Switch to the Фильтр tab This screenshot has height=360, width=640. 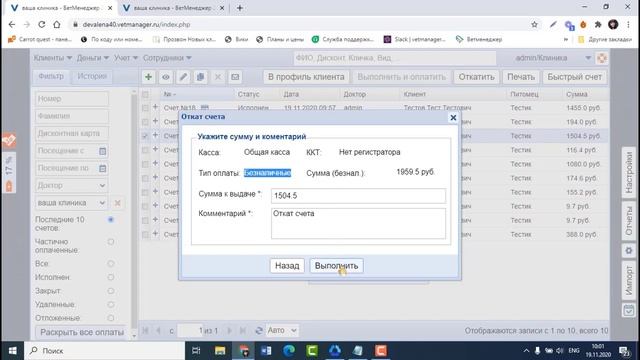pyautogui.click(x=51, y=76)
